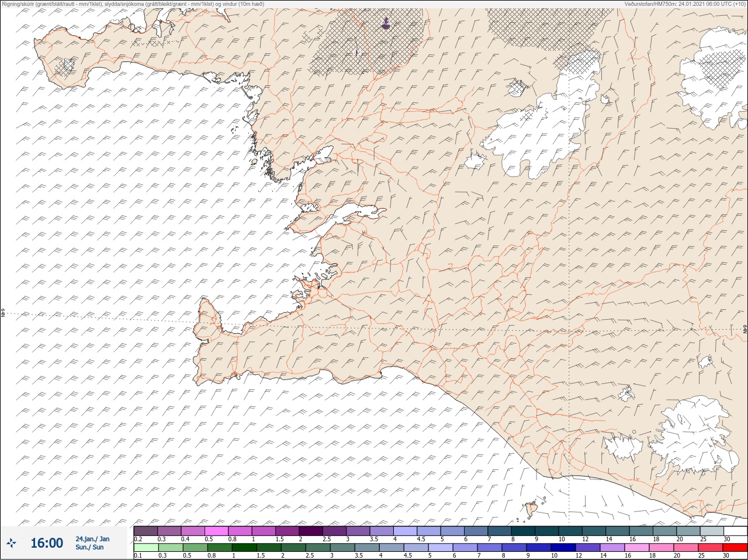Pick the white last swatch, upper legend row
748x560 pixels.
tap(735, 531)
